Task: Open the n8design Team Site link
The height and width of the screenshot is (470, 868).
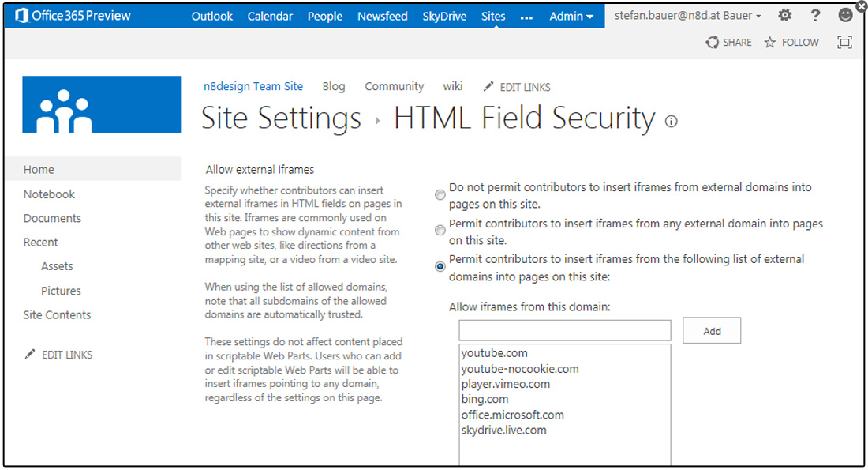Action: click(253, 86)
